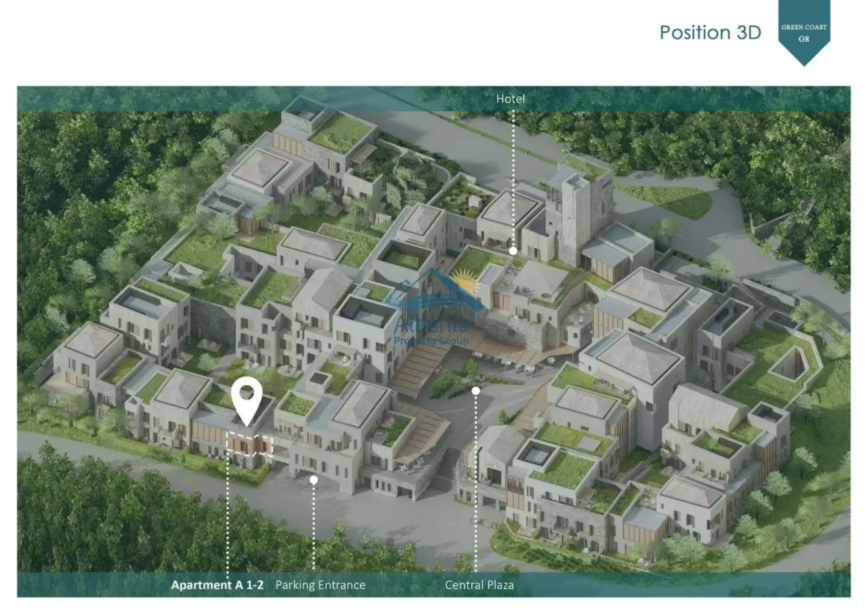The height and width of the screenshot is (613, 868).
Task: Click the 'Hotel' label
Action: click(x=511, y=99)
